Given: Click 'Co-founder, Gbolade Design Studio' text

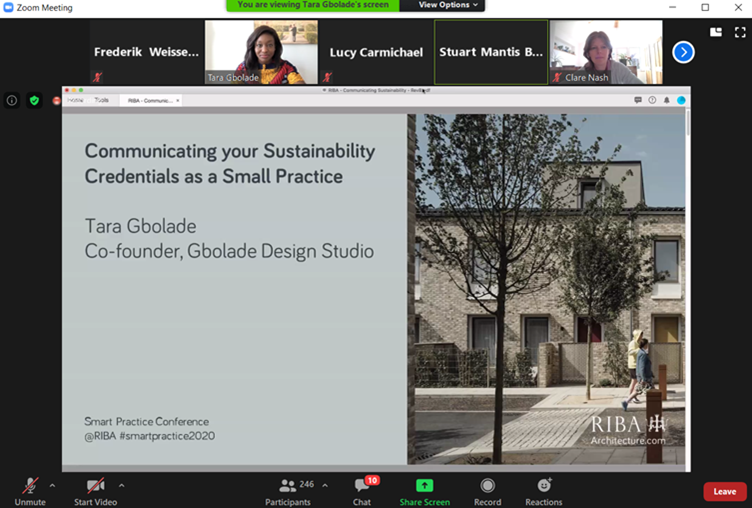Looking at the screenshot, I should [229, 251].
